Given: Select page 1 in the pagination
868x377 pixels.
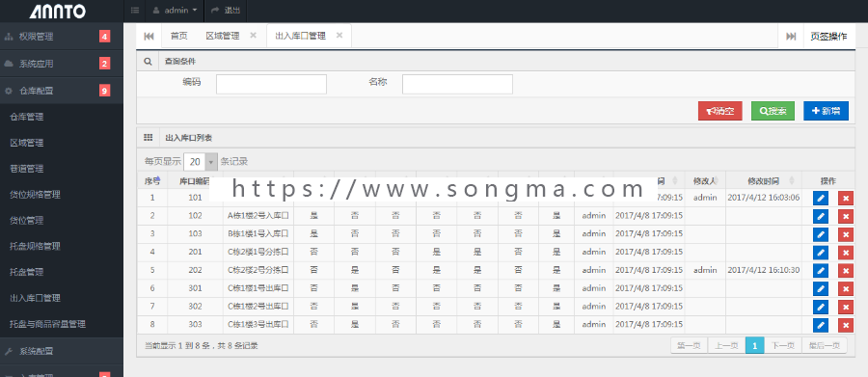Looking at the screenshot, I should click(x=754, y=345).
